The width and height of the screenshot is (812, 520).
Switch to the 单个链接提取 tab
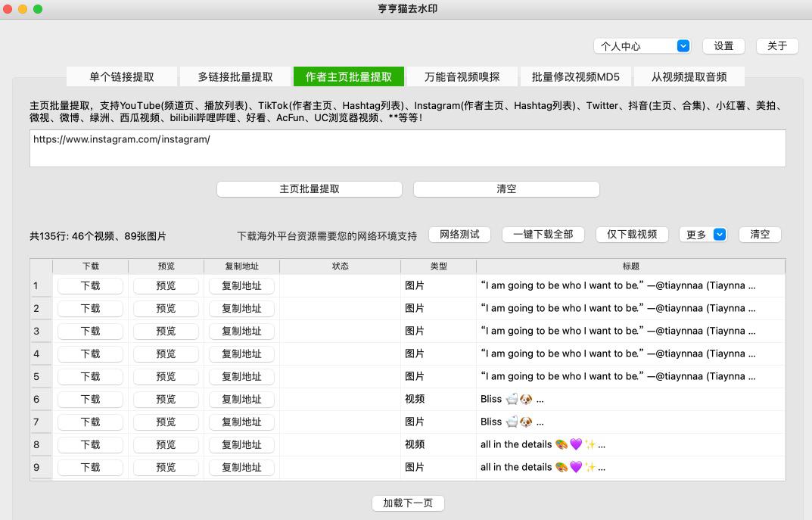122,76
